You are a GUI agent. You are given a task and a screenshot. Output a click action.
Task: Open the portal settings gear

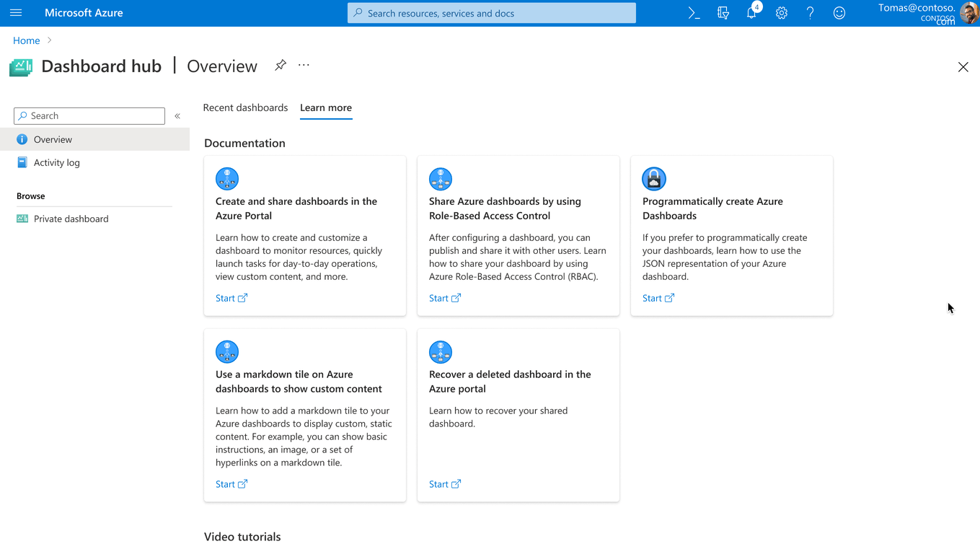[781, 12]
